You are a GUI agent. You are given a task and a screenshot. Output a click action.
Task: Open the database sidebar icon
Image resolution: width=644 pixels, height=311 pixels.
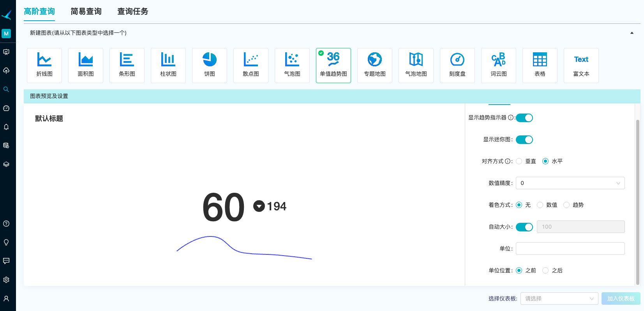[6, 146]
